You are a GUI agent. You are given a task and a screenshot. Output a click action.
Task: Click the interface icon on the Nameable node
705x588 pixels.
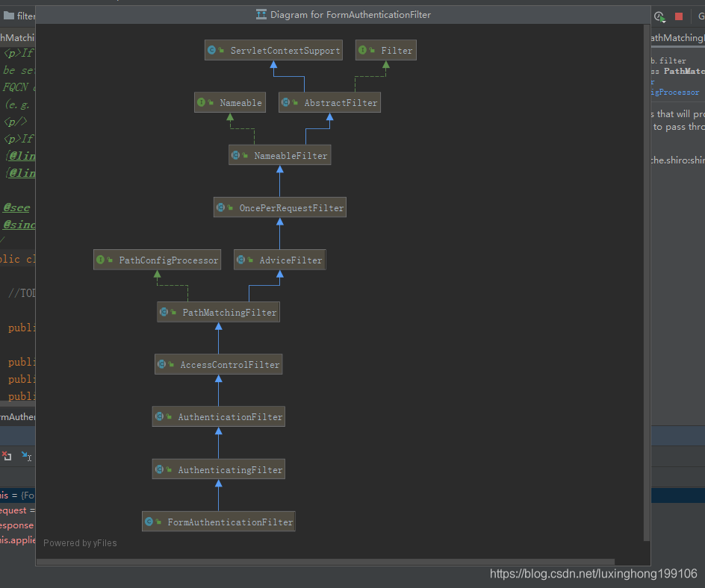click(x=202, y=102)
